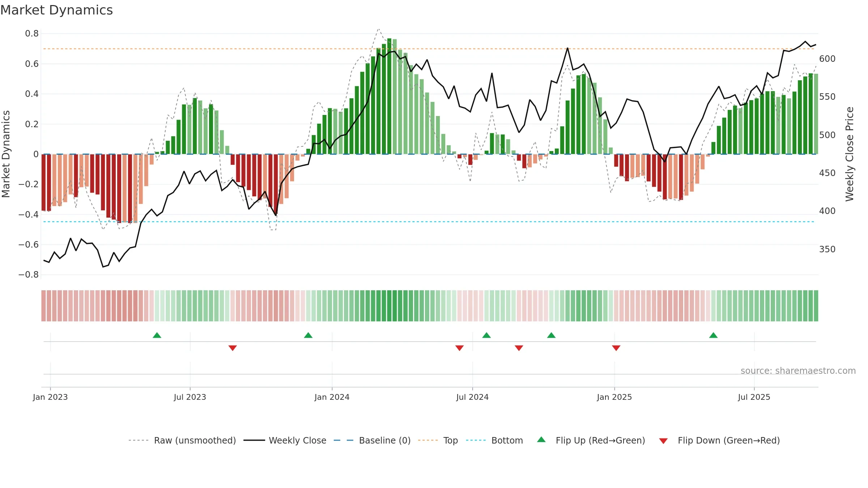Toggle the Bottom legend entry
The width and height of the screenshot is (868, 488).
click(x=494, y=440)
